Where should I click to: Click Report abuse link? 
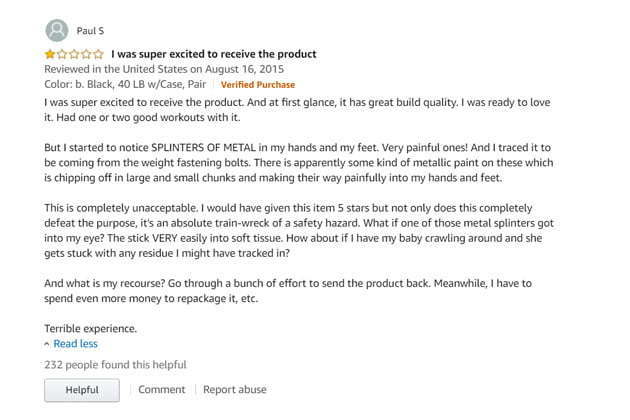(235, 389)
